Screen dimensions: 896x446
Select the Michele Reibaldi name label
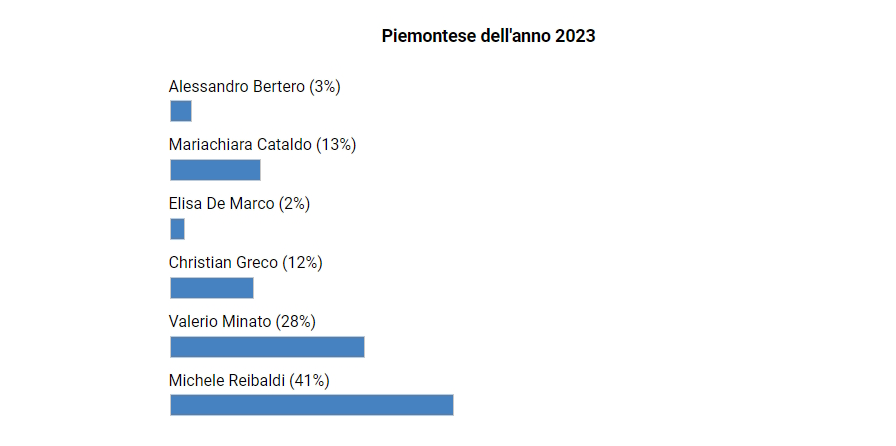click(x=227, y=381)
